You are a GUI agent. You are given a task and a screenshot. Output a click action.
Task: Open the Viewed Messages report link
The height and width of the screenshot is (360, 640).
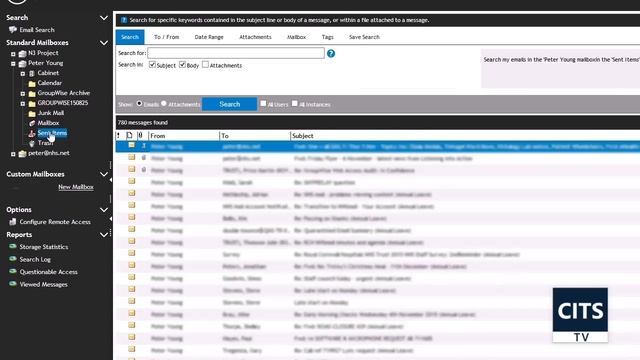tap(44, 284)
